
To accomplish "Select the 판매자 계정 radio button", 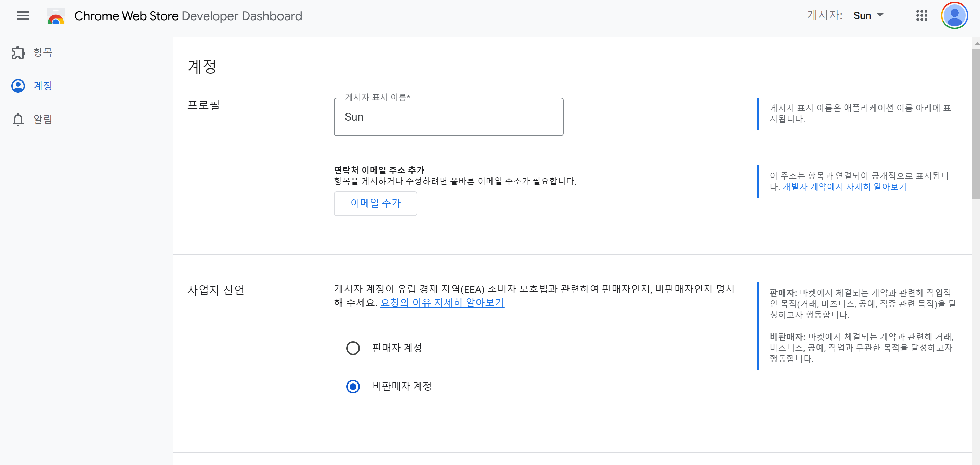I will click(353, 348).
